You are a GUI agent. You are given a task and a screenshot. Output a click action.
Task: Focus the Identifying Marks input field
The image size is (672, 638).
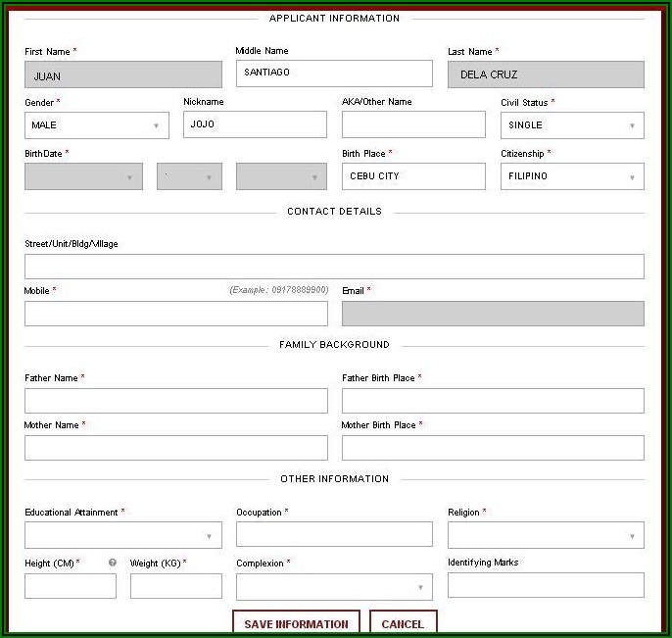pos(546,585)
